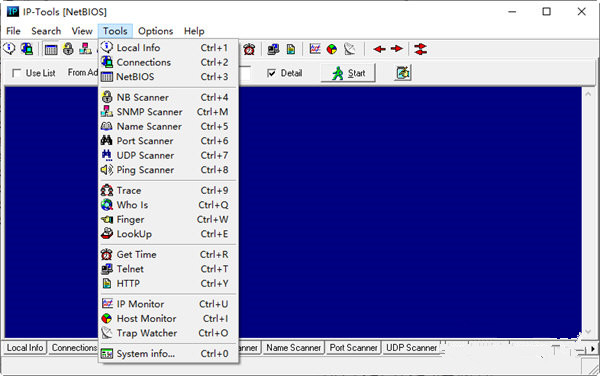Screen dimensions: 600x376
Task: Click the icon button right of Start
Action: [x=403, y=73]
